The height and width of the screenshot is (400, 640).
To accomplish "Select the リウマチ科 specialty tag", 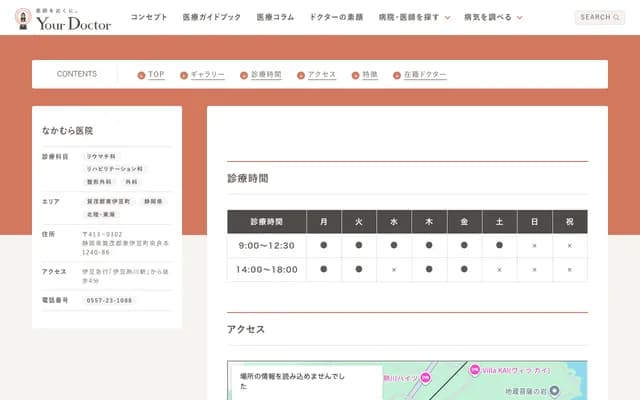I will click(101, 157).
